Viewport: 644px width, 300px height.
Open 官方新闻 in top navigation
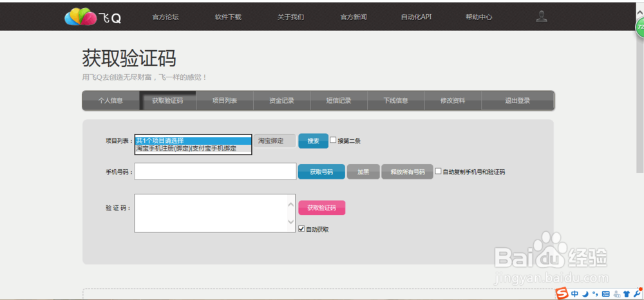(353, 17)
